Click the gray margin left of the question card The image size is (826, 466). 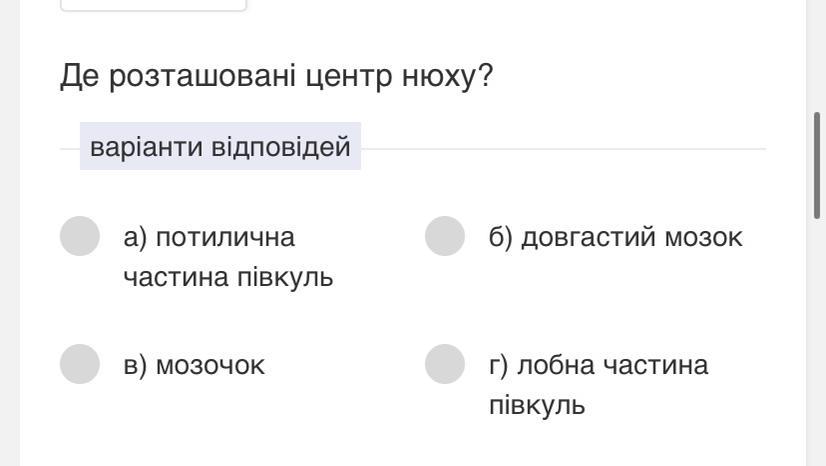[x=9, y=250]
